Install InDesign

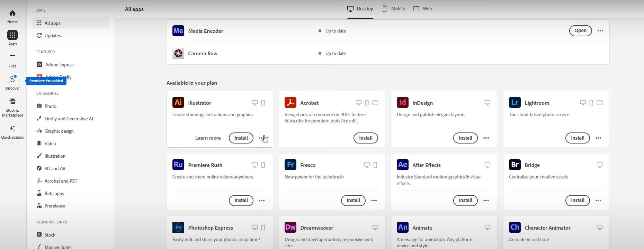465,138
